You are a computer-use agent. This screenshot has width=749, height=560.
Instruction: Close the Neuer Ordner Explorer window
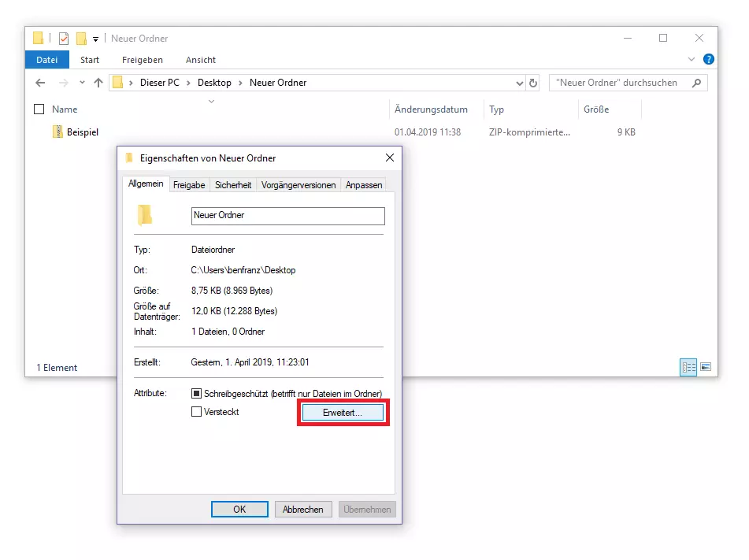(x=699, y=39)
